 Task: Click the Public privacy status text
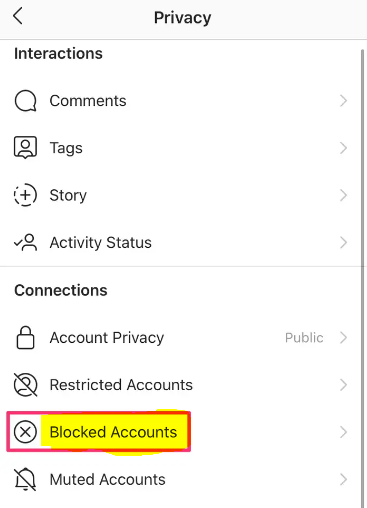304,338
